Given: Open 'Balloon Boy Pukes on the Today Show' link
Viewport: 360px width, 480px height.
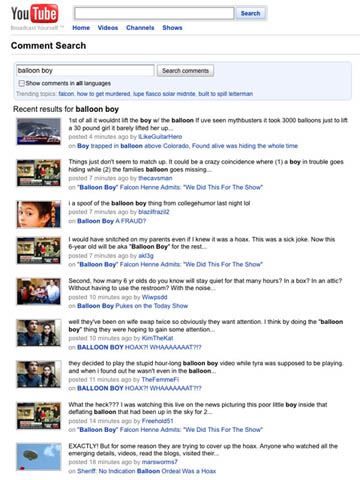Looking at the screenshot, I should click(133, 306).
